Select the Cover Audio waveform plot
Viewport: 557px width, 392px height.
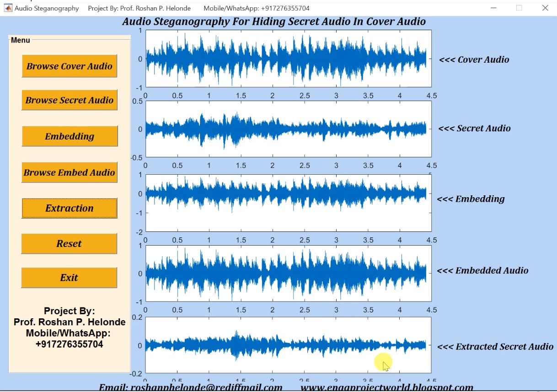(287, 58)
